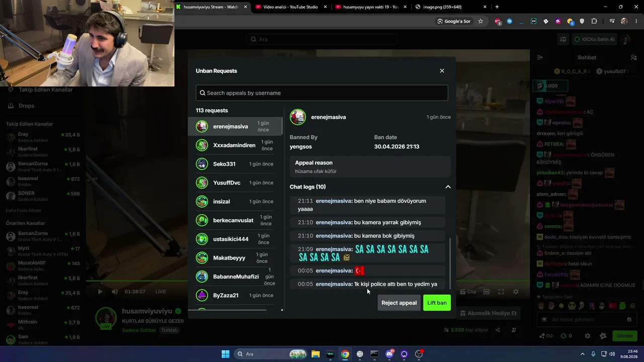Open Chrome media controls
The height and width of the screenshot is (362, 644).
click(x=612, y=21)
